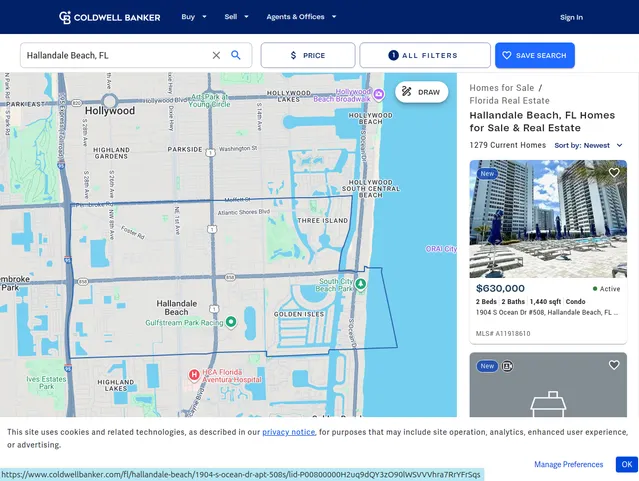Open the Buy dropdown menu
This screenshot has height=481, width=639.
tap(194, 17)
